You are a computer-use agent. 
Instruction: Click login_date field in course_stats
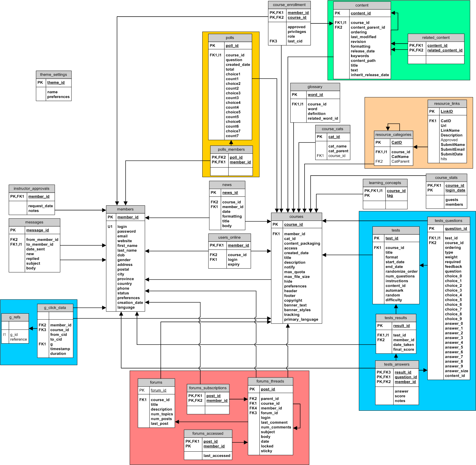point(455,190)
